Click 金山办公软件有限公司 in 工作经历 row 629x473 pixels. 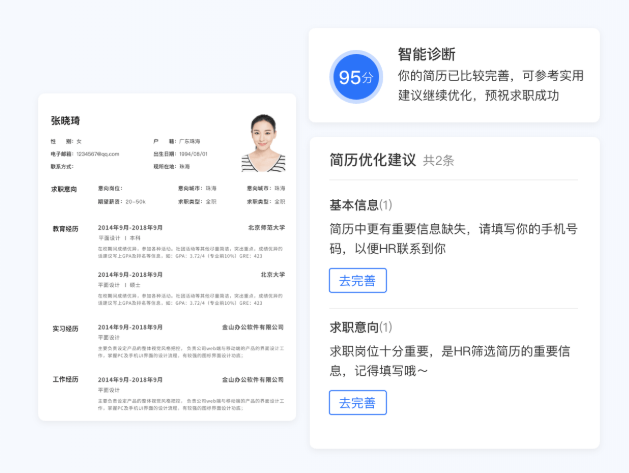point(253,380)
